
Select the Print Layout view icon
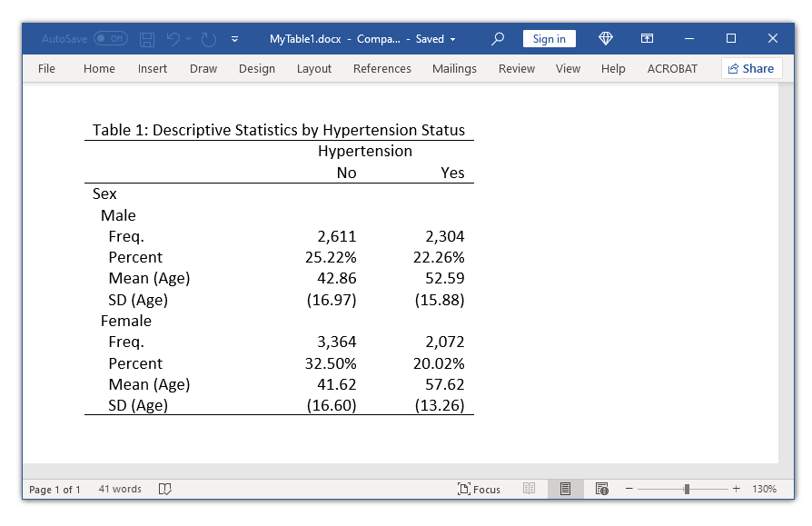pos(565,489)
